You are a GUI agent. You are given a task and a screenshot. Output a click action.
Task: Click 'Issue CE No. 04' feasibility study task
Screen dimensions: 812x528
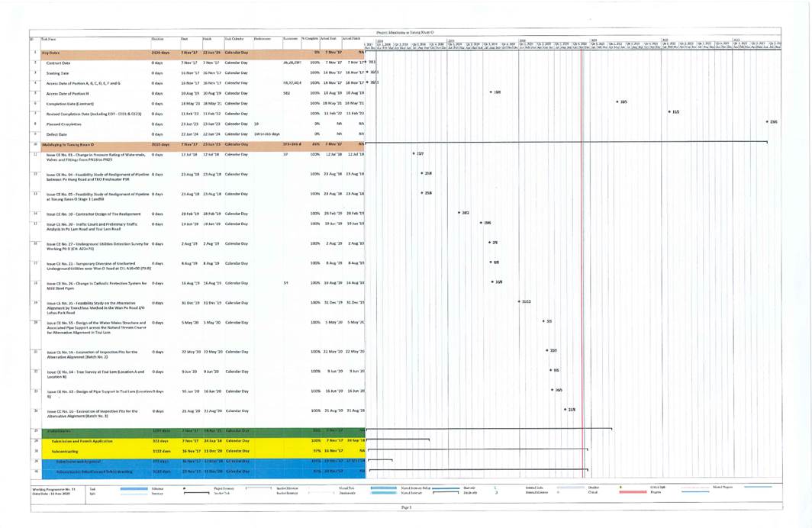coord(98,177)
